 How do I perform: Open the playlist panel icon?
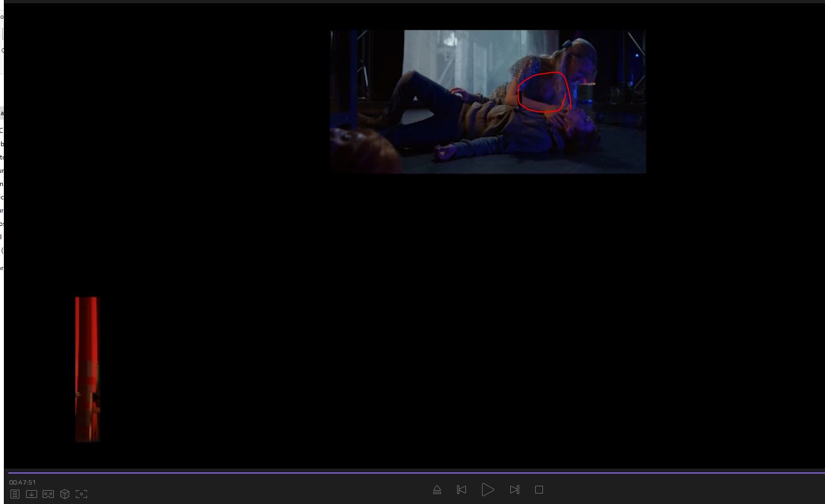pyautogui.click(x=15, y=493)
